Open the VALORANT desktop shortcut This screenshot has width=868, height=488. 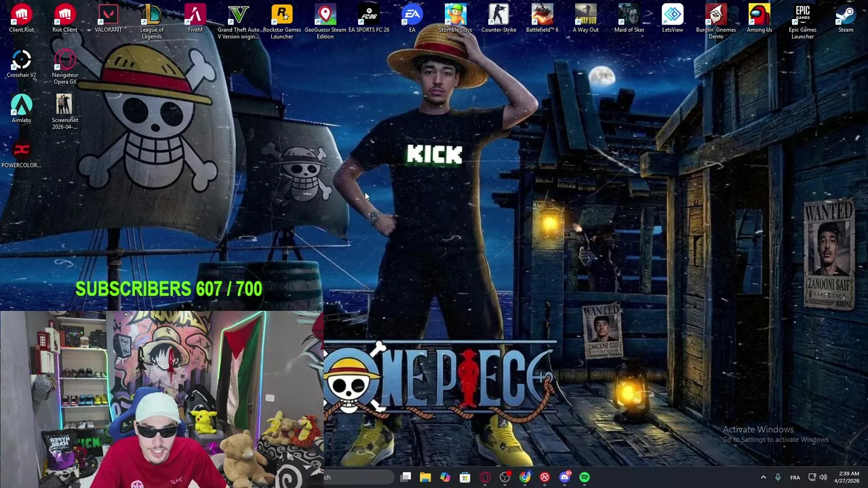pyautogui.click(x=108, y=18)
